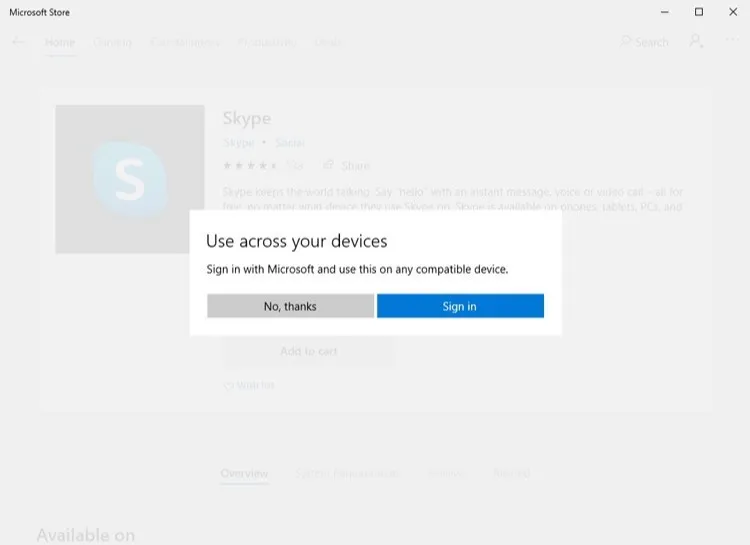Screen dimensions: 750x545
Task: Add Skype to Wish list
Action: click(249, 385)
